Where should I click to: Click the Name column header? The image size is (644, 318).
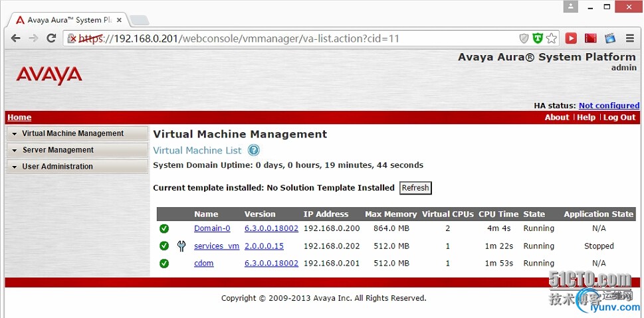pos(206,214)
